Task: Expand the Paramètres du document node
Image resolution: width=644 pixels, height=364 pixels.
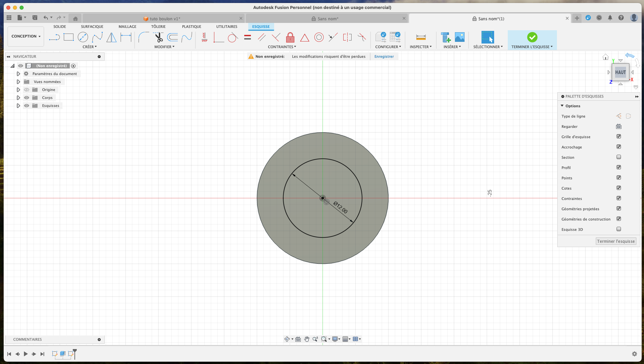Action: click(x=18, y=74)
